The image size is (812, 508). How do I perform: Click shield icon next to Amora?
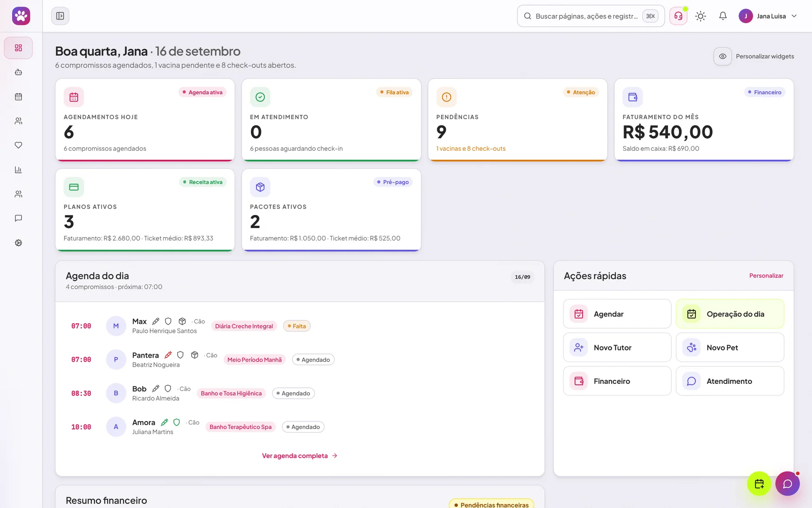coord(177,422)
